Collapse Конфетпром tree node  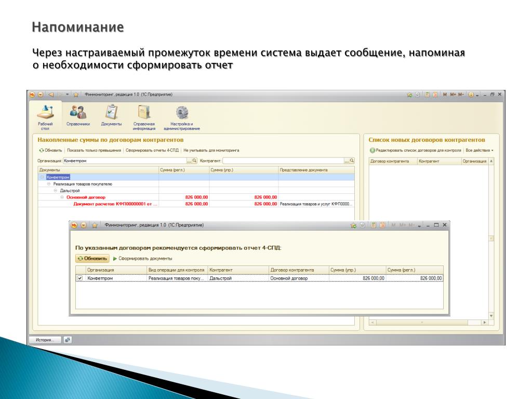42,177
